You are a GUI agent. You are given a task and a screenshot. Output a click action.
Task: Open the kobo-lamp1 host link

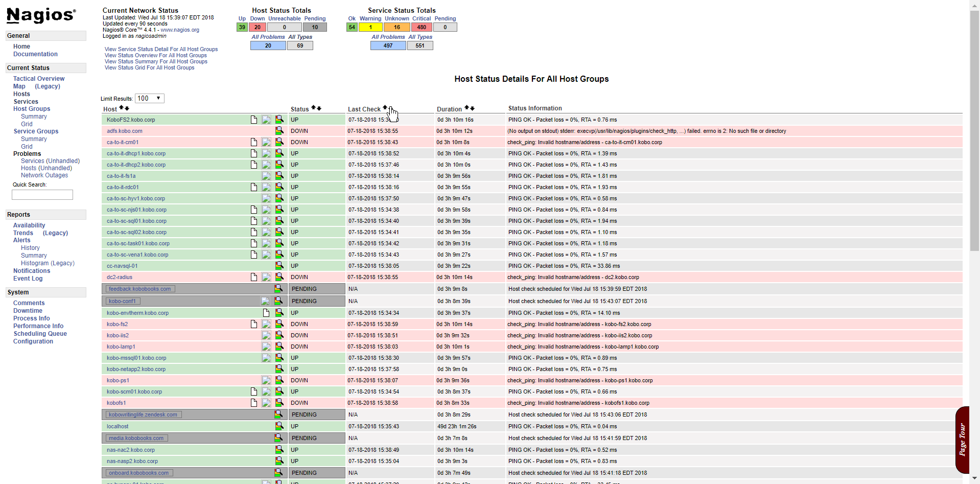coord(121,347)
